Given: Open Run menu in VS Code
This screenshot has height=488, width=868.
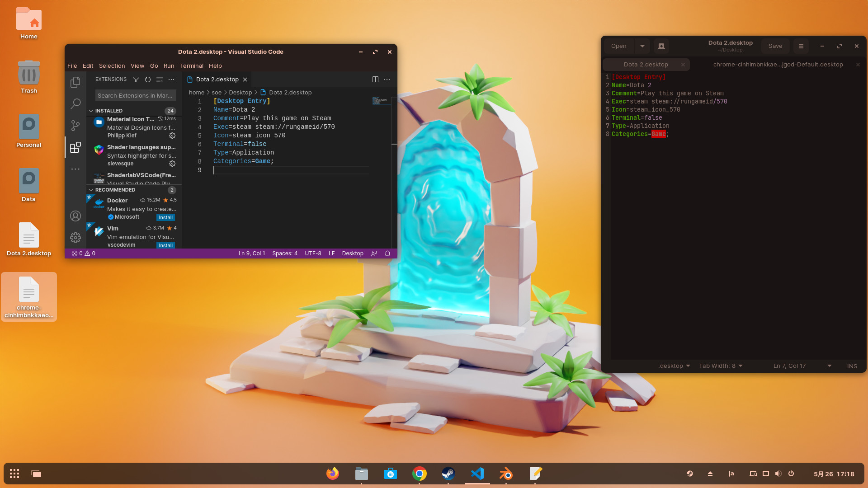Looking at the screenshot, I should tap(169, 66).
